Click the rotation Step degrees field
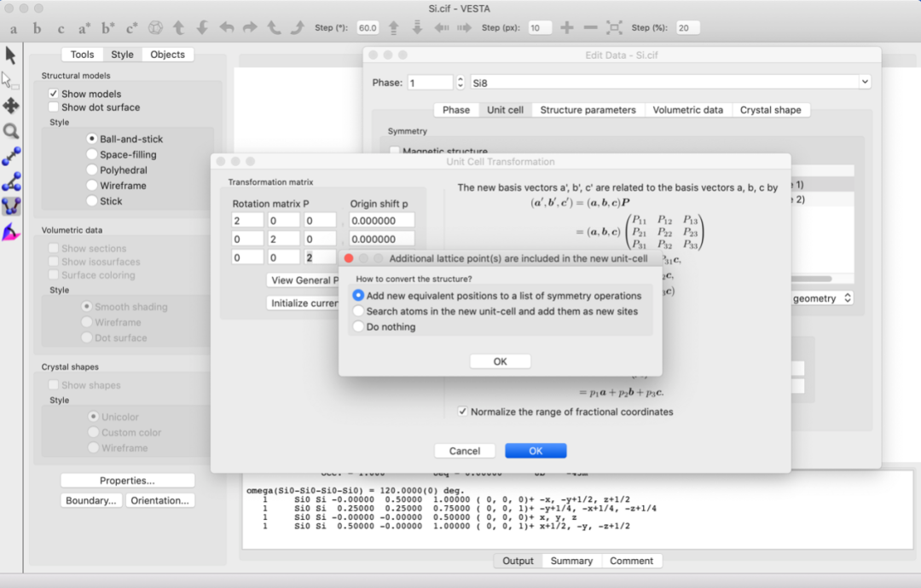921x588 pixels. click(x=368, y=27)
